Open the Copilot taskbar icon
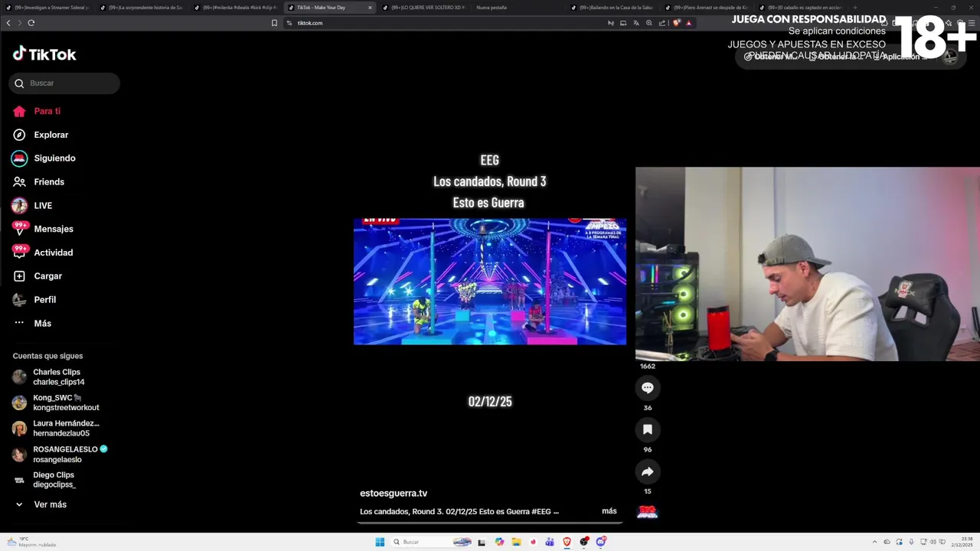Screen dimensions: 980x551 click(499, 542)
